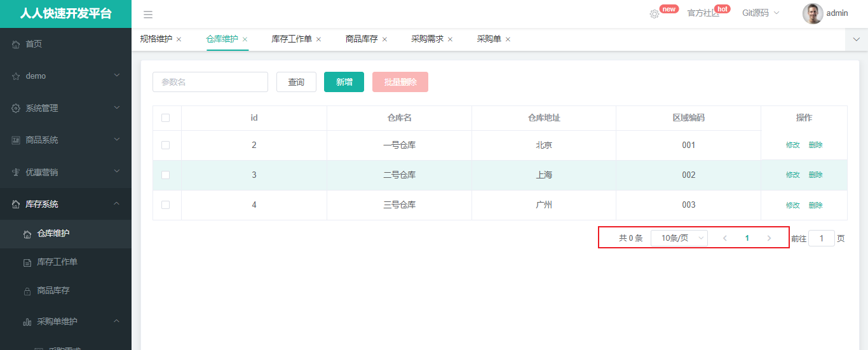868x350 pixels.
Task: Click the 人人快速开发平台 logo title
Action: pyautogui.click(x=65, y=14)
